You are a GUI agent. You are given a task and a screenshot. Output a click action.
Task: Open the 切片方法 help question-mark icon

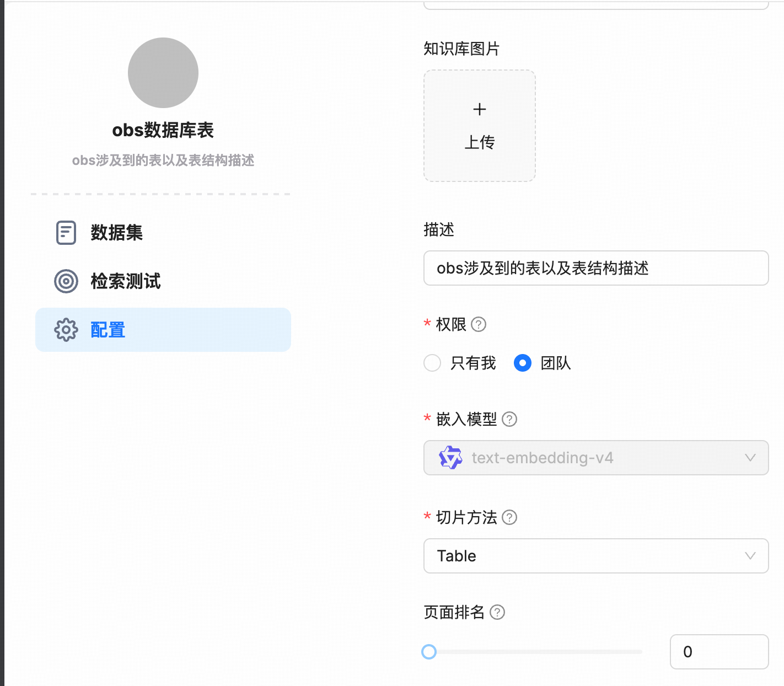click(x=510, y=518)
